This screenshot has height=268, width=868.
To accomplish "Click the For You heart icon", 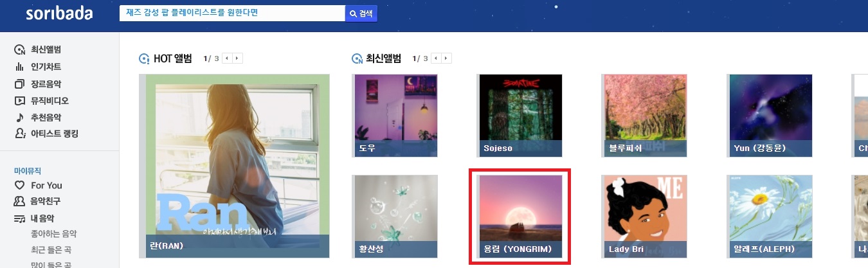I will (x=19, y=185).
